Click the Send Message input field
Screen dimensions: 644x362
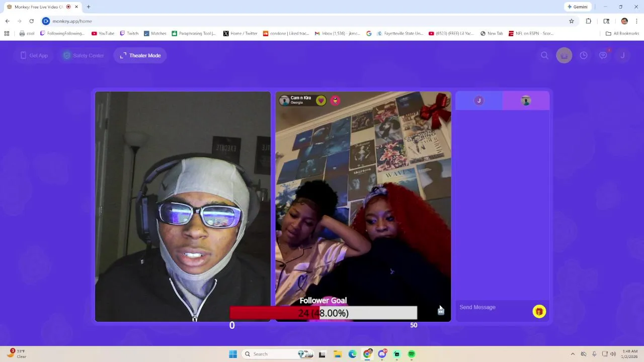[x=493, y=307]
